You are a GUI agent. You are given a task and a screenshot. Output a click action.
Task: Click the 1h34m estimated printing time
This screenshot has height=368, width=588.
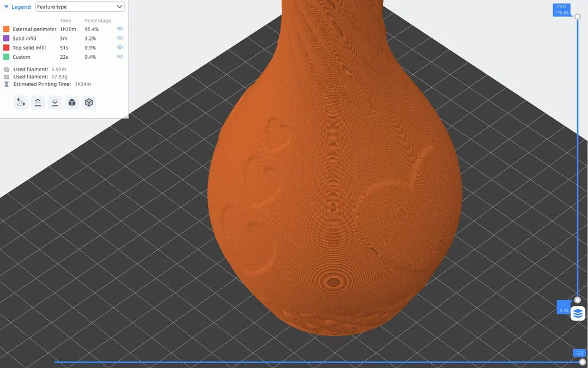click(x=83, y=84)
